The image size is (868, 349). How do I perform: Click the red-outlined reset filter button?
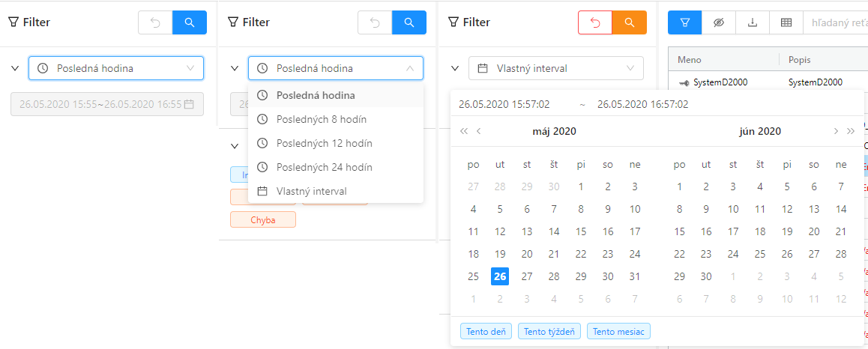pos(595,22)
